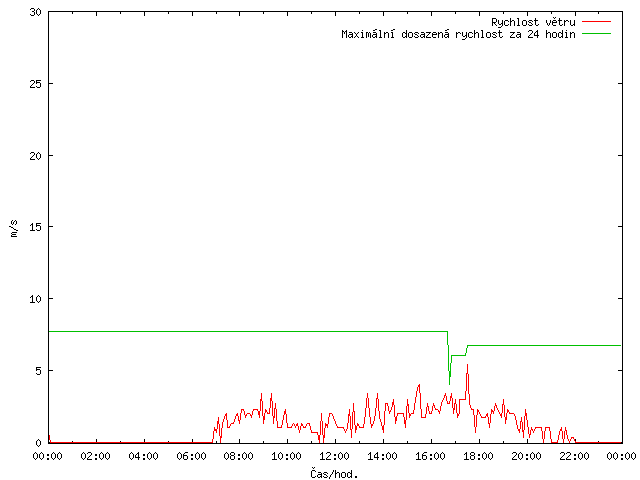The height and width of the screenshot is (480, 640).
Task: Click the red legend line sample
Action: (x=596, y=22)
